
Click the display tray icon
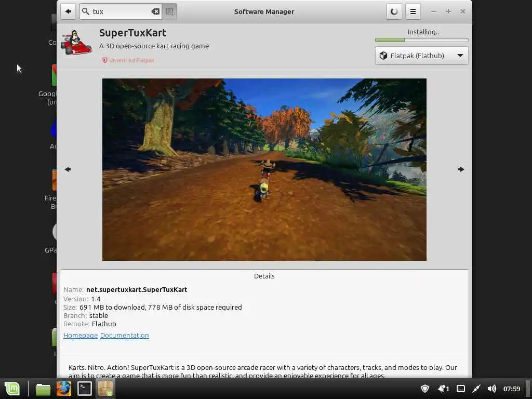click(x=461, y=389)
